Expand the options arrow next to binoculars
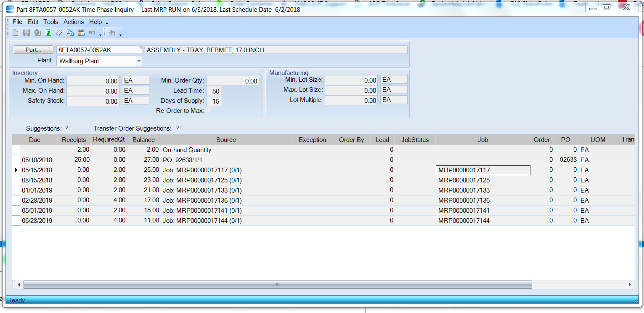Viewport: 644px width, 313px height. [x=120, y=34]
